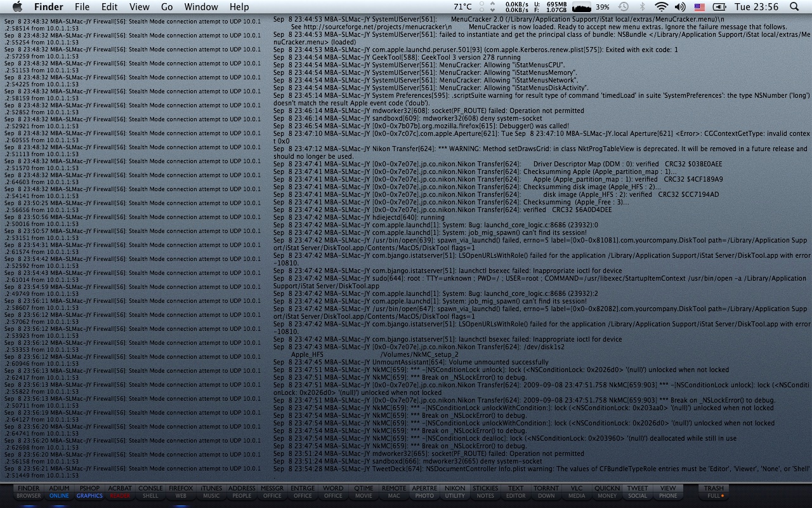Launch REMOTE Mac tile in dock
Screen dimensions: 812x508
point(394,492)
